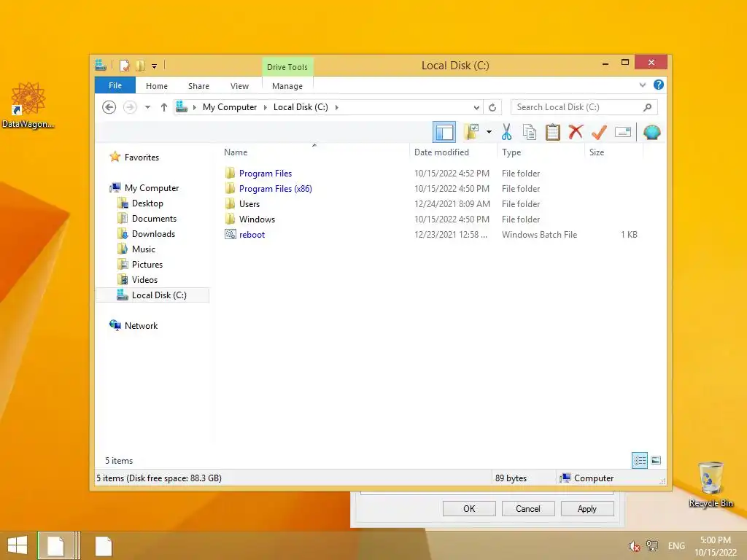Sort by the Type column header

click(x=541, y=152)
